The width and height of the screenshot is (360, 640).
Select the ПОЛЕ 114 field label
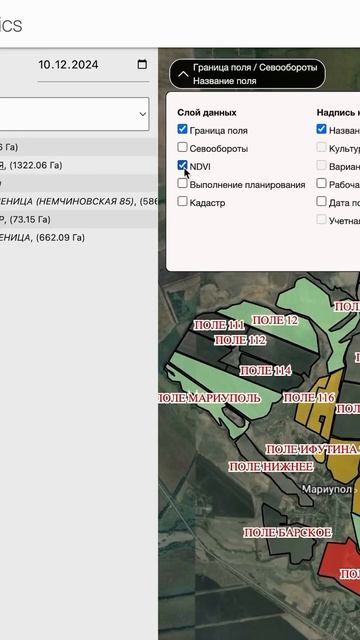tap(266, 371)
